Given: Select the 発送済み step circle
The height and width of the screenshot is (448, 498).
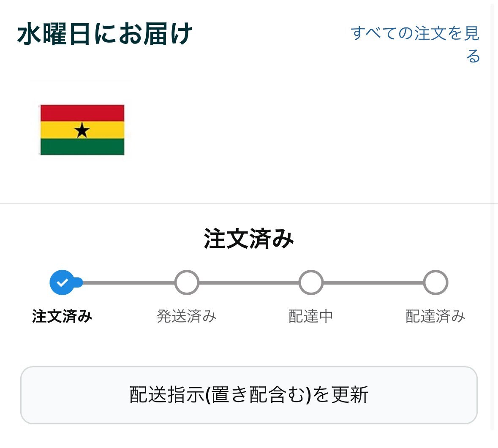Looking at the screenshot, I should click(x=187, y=282).
